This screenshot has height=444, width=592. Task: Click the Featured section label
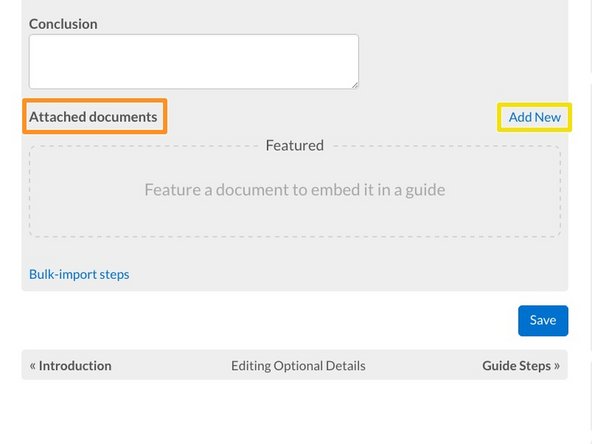pyautogui.click(x=294, y=145)
